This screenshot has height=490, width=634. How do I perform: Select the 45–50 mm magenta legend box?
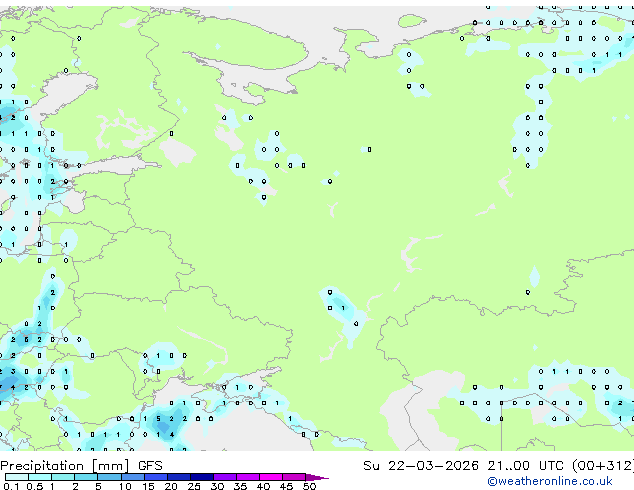(x=294, y=477)
